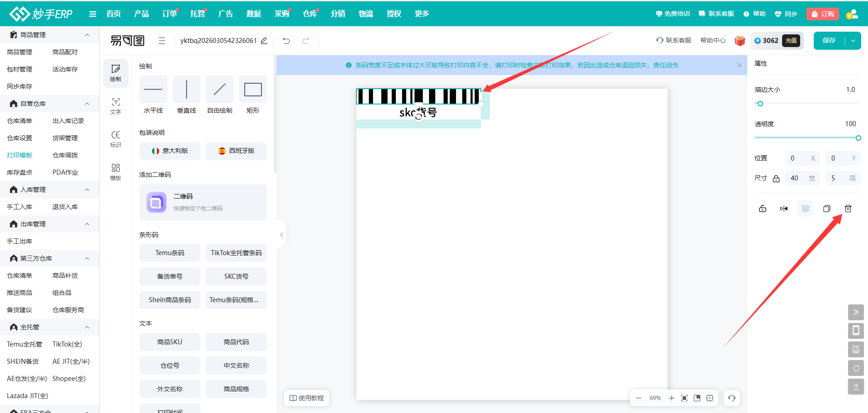Duplicate the selected element

(827, 209)
